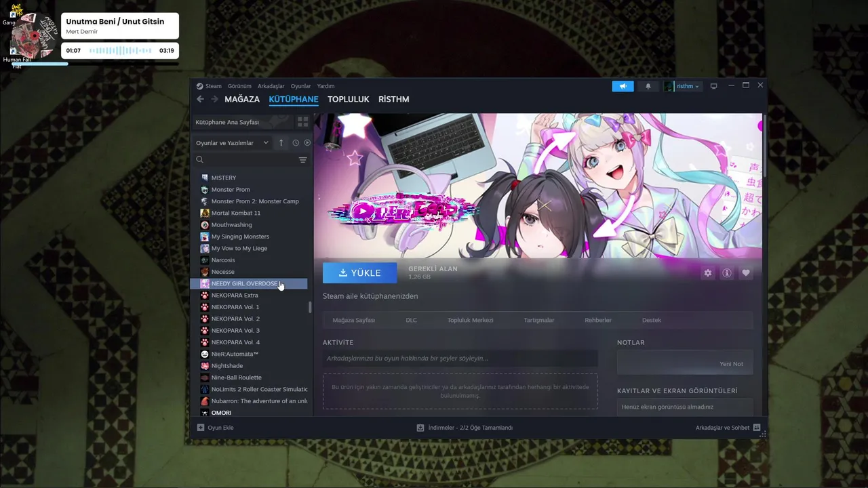Add game to favorites heart icon
The width and height of the screenshot is (868, 488).
(x=746, y=272)
